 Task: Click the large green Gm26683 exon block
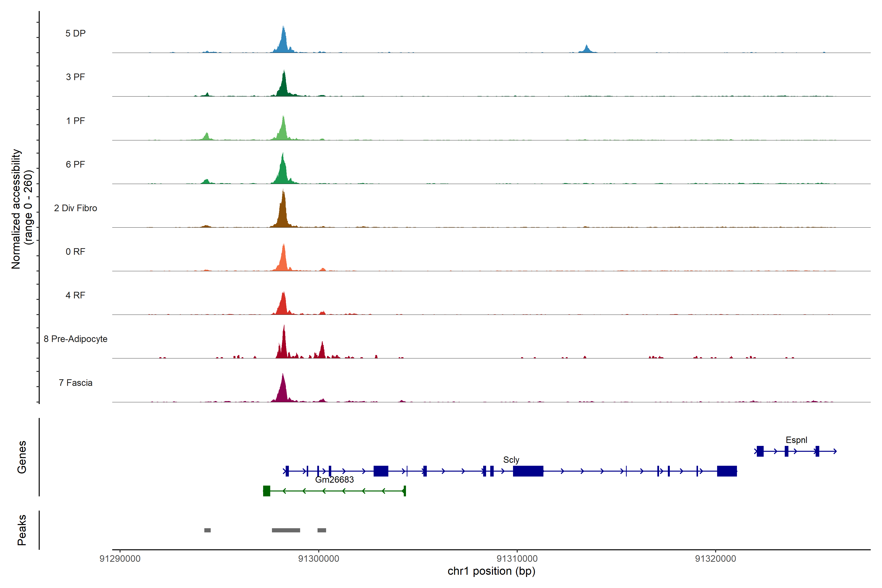click(x=267, y=491)
